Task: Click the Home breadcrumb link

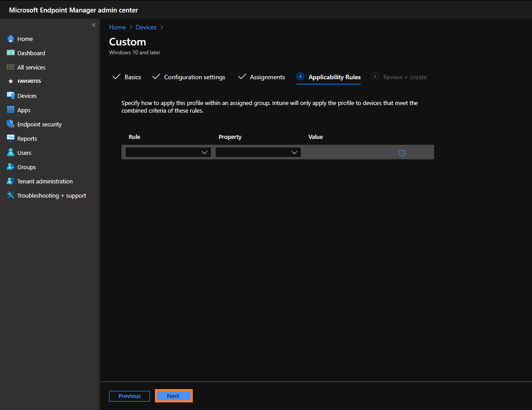Action: tap(118, 27)
